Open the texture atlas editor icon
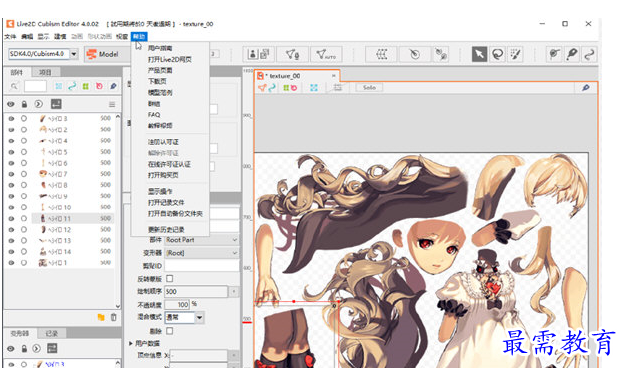 (x=258, y=54)
